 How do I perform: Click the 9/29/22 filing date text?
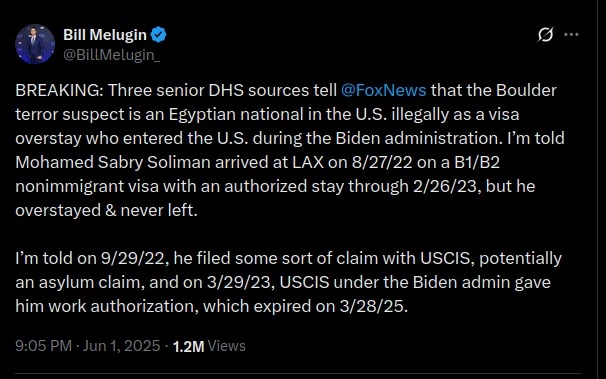(134, 258)
